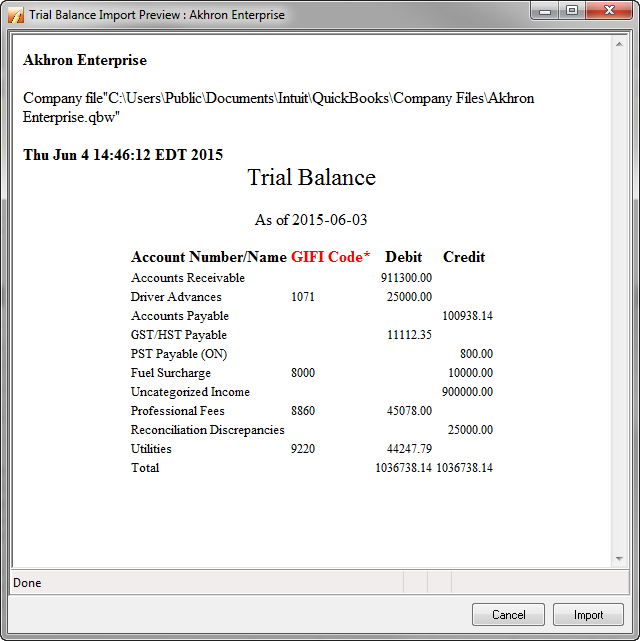Click the credit value 100938.14
Image resolution: width=640 pixels, height=641 pixels.
point(468,316)
